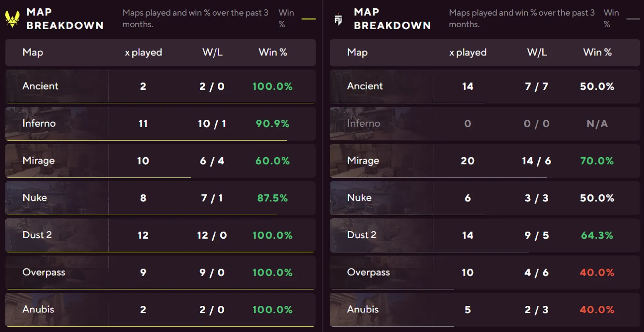This screenshot has width=644, height=332.
Task: Click the Nuke 87.5% win percentage
Action: tap(272, 198)
